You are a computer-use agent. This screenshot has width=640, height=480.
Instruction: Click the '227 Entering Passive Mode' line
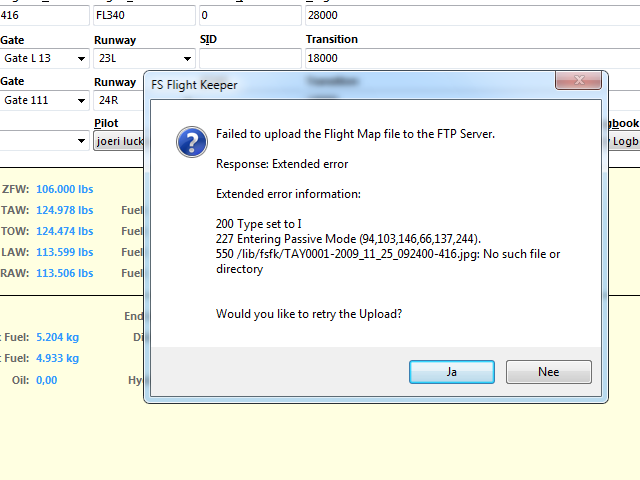(x=349, y=239)
